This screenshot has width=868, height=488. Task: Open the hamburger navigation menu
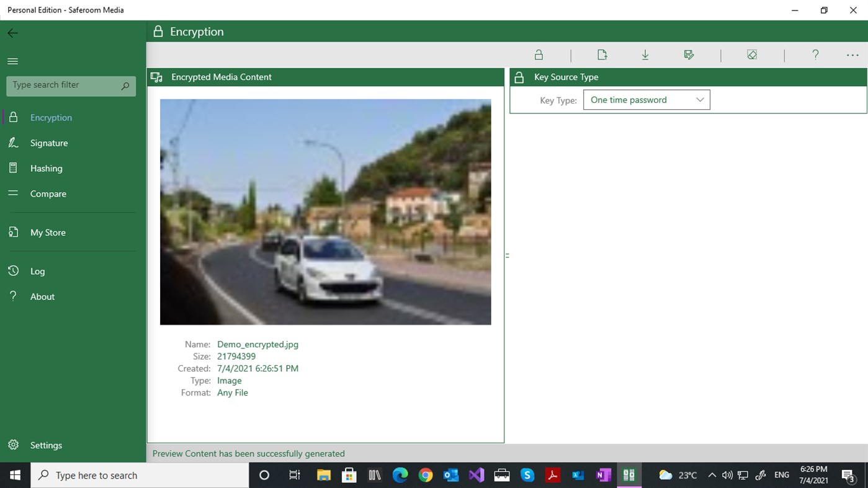point(12,61)
